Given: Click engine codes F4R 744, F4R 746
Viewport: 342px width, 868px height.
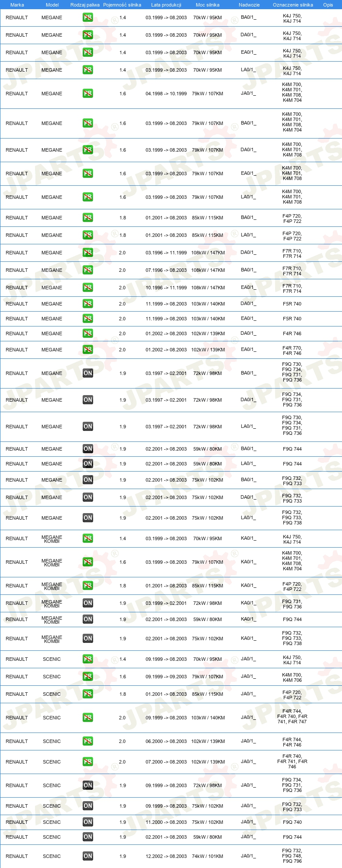Looking at the screenshot, I should click(x=292, y=742).
